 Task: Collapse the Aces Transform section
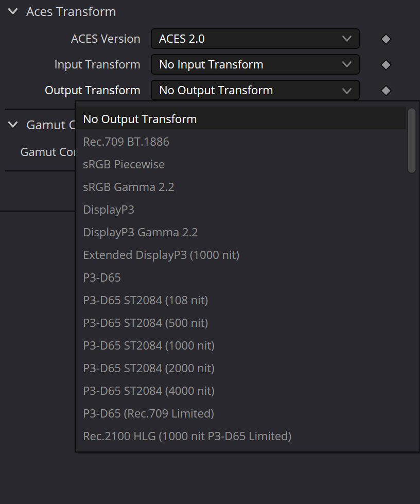[x=13, y=12]
